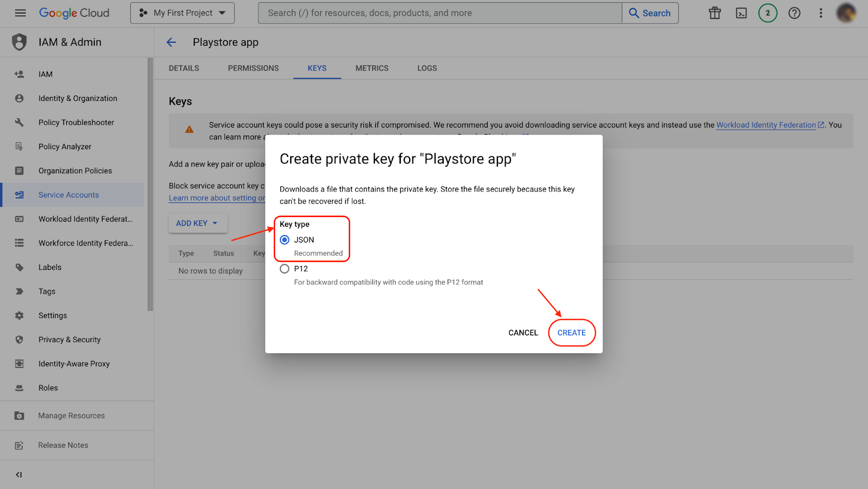Open the main navigation hamburger menu
This screenshot has width=868, height=489.
pyautogui.click(x=20, y=13)
